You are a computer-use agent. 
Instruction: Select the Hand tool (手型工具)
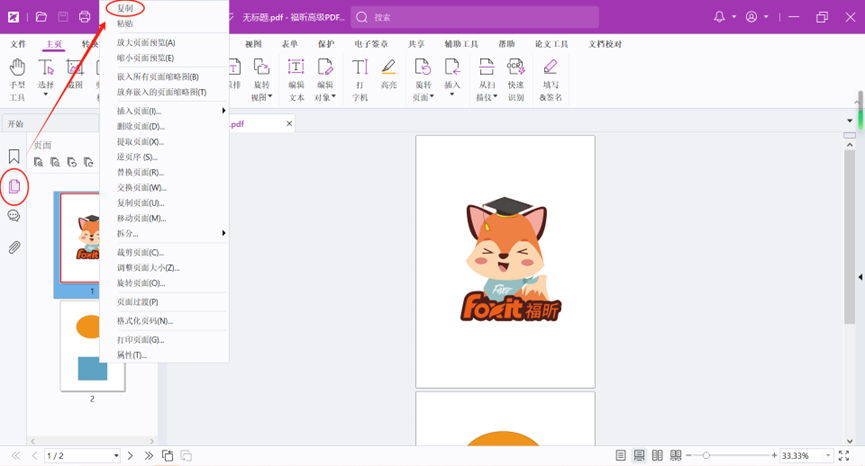(17, 79)
